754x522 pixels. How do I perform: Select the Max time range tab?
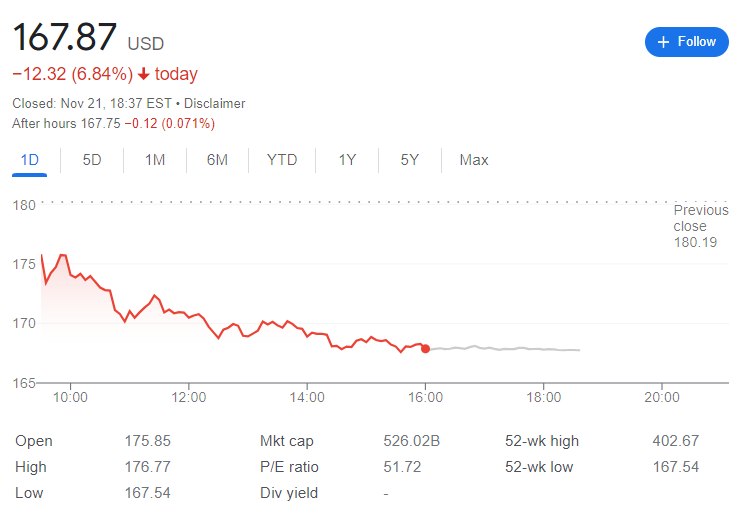(x=474, y=160)
